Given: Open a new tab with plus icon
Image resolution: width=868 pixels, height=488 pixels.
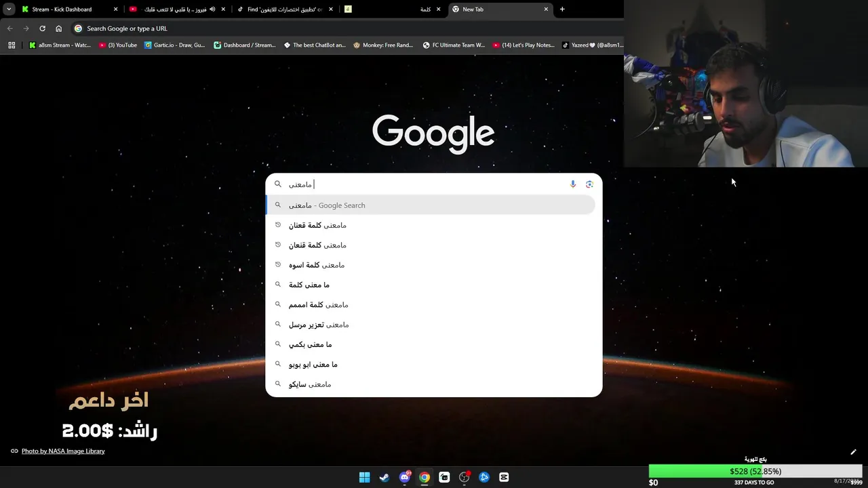Looking at the screenshot, I should pyautogui.click(x=562, y=9).
